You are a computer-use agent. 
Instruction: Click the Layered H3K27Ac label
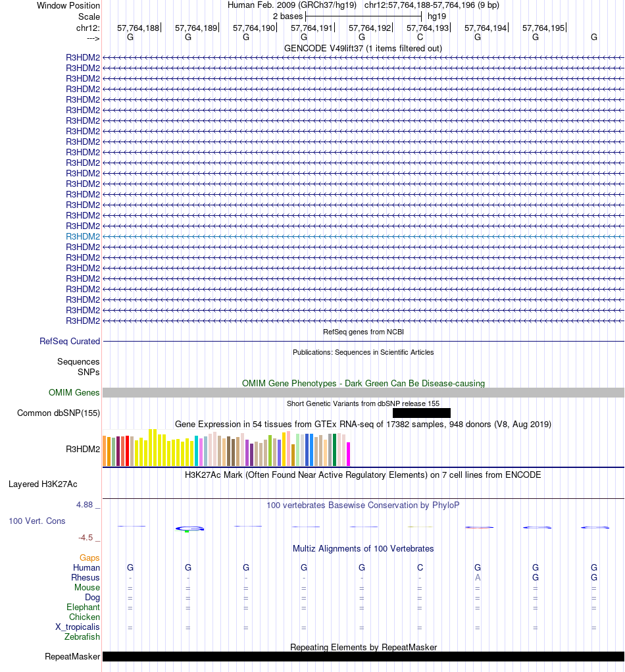click(x=43, y=484)
